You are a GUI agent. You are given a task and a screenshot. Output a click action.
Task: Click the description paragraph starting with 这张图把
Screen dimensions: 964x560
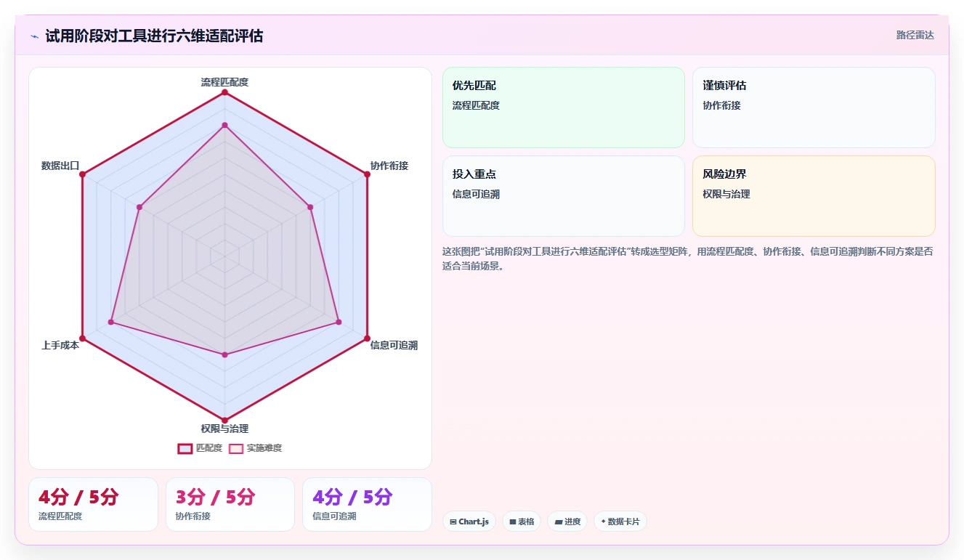click(x=688, y=259)
